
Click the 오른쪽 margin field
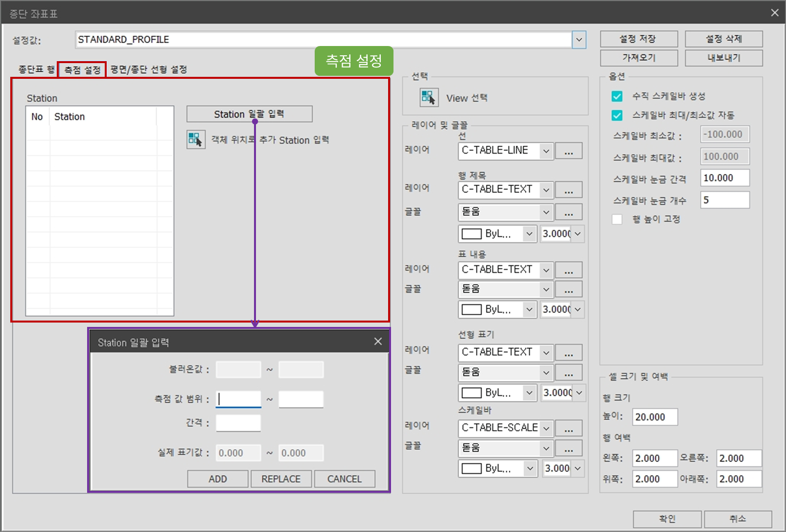[x=739, y=458]
